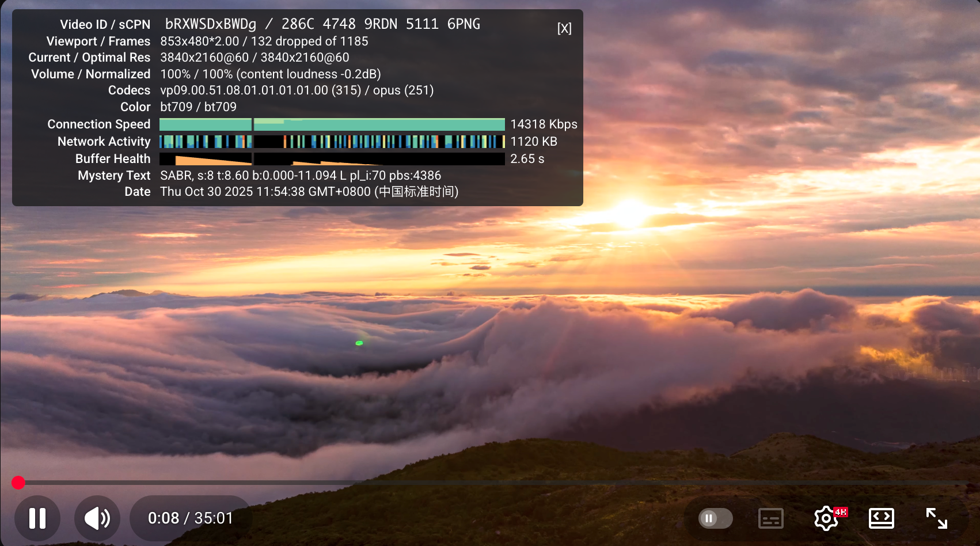Click the Date value line

click(x=309, y=192)
